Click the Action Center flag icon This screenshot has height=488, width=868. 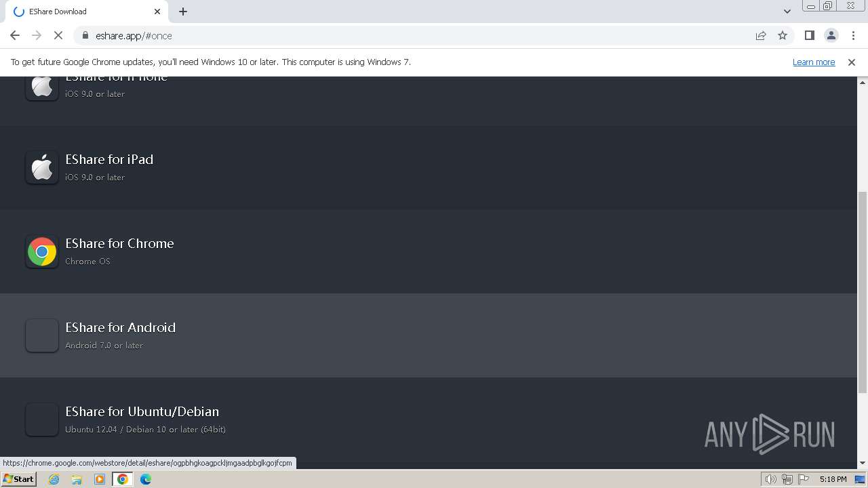pos(804,479)
